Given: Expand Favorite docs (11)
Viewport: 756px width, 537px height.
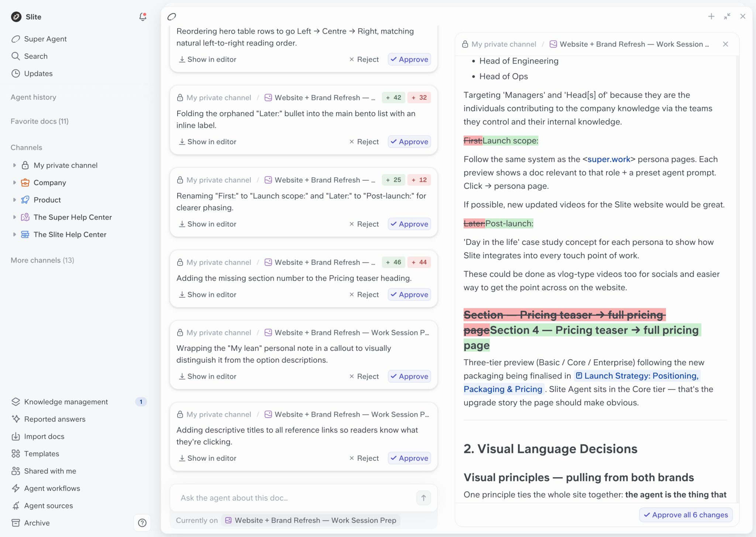Looking at the screenshot, I should 39,121.
